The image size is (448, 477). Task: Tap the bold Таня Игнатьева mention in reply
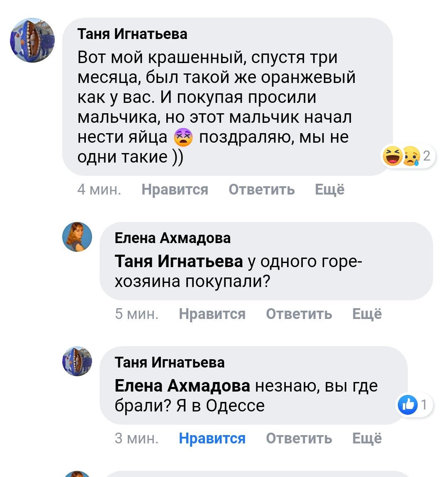coord(178,261)
